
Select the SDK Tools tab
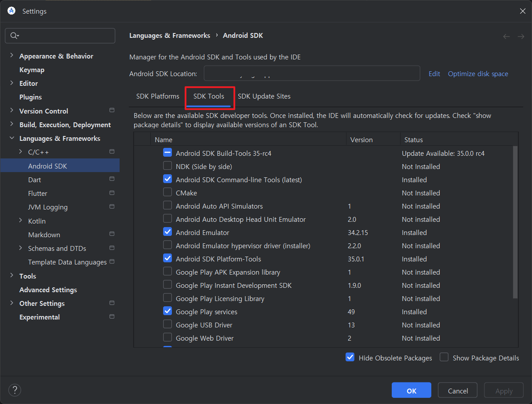pos(209,96)
